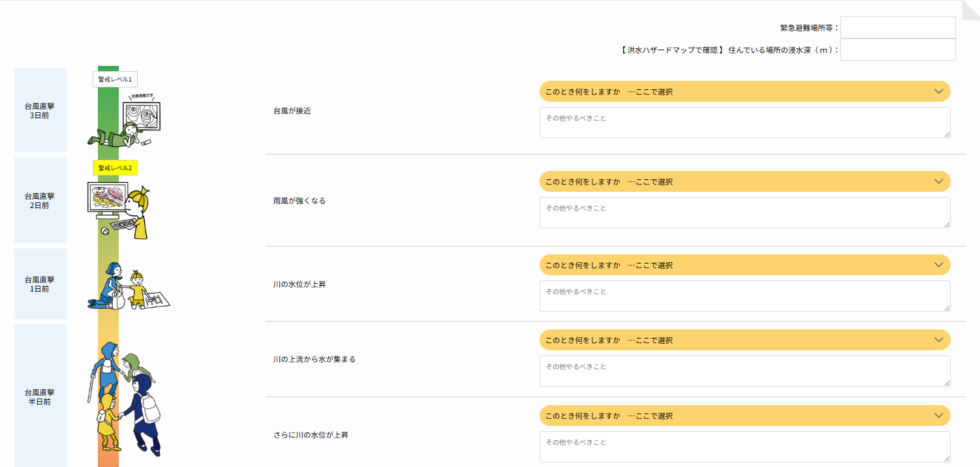Select the 台風直撃 半日前 timeline block
This screenshot has width=980, height=467.
(40, 397)
